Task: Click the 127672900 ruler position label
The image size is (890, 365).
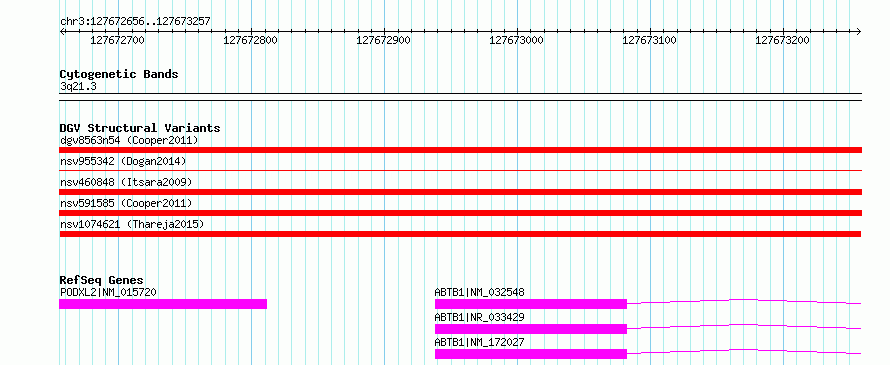Action: [x=383, y=40]
